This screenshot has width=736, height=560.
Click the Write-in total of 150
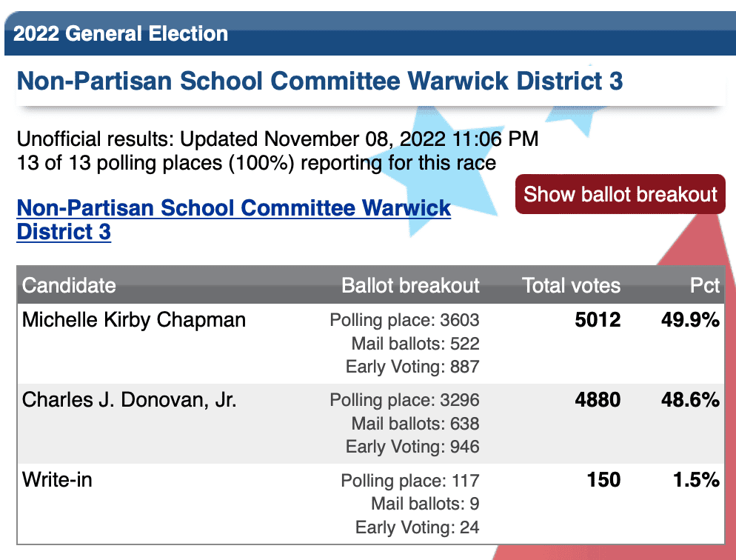[x=603, y=480]
